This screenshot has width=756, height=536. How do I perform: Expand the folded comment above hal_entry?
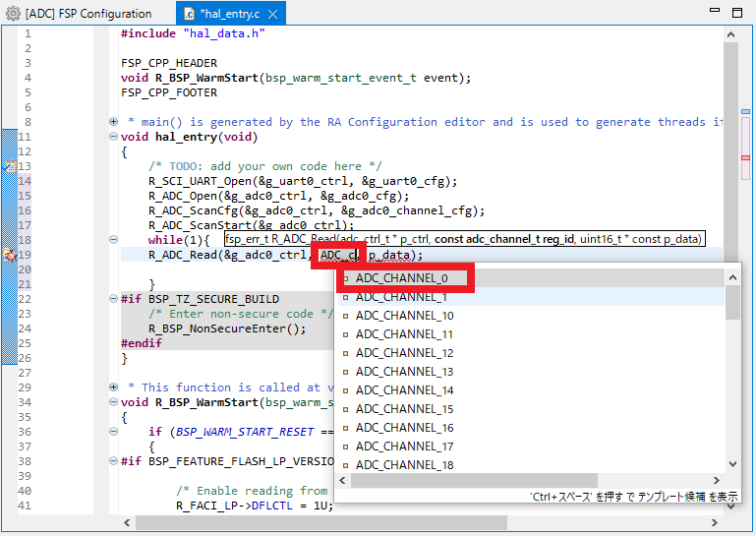(x=113, y=122)
